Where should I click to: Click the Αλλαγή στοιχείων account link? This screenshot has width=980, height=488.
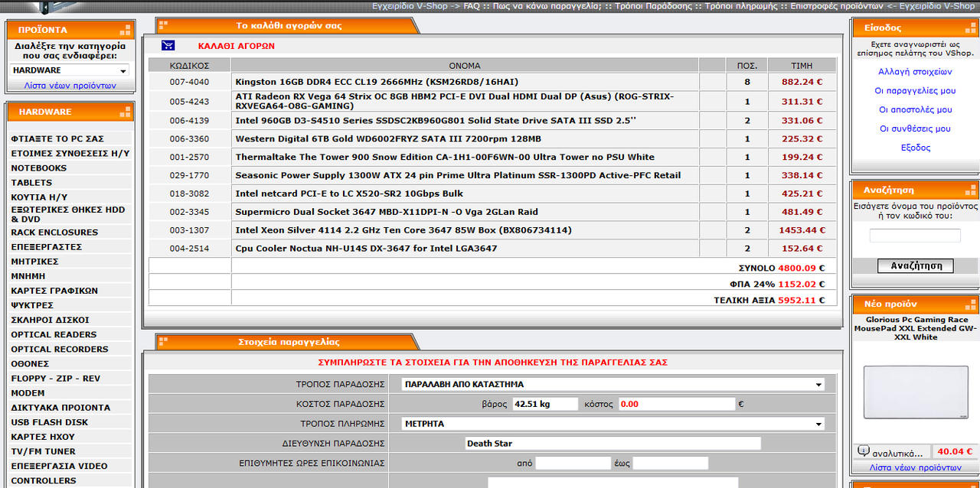915,72
